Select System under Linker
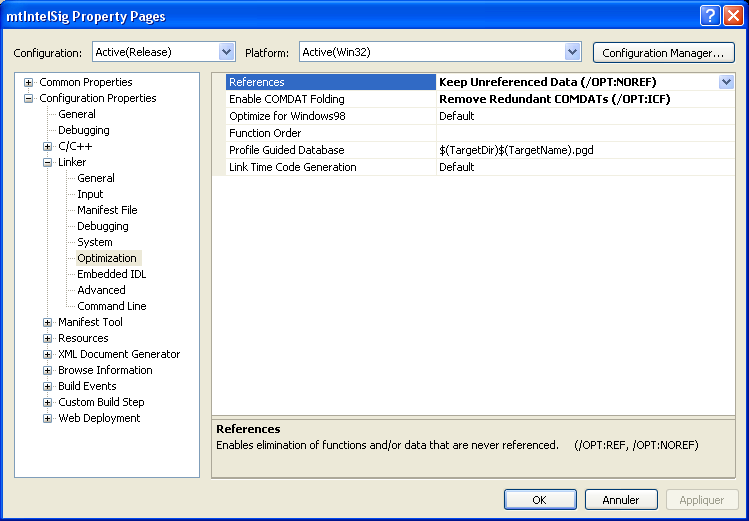Screen dimensions: 749x521 [x=95, y=242]
